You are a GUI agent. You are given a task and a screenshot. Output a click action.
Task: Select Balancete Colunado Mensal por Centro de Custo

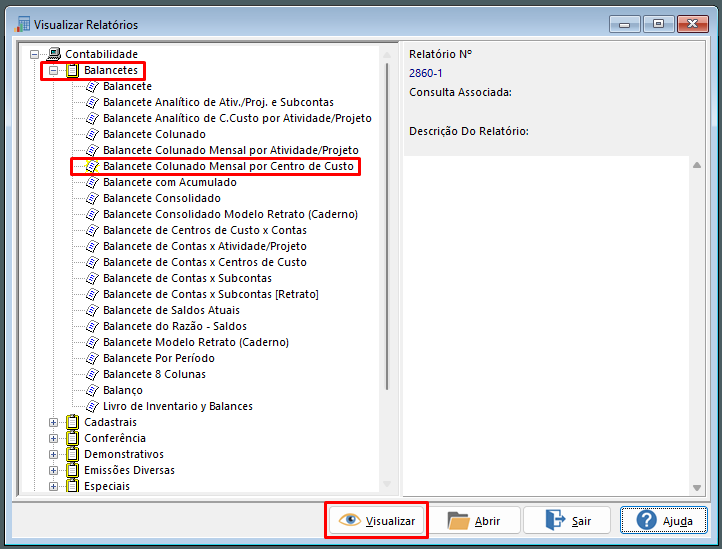pos(228,166)
